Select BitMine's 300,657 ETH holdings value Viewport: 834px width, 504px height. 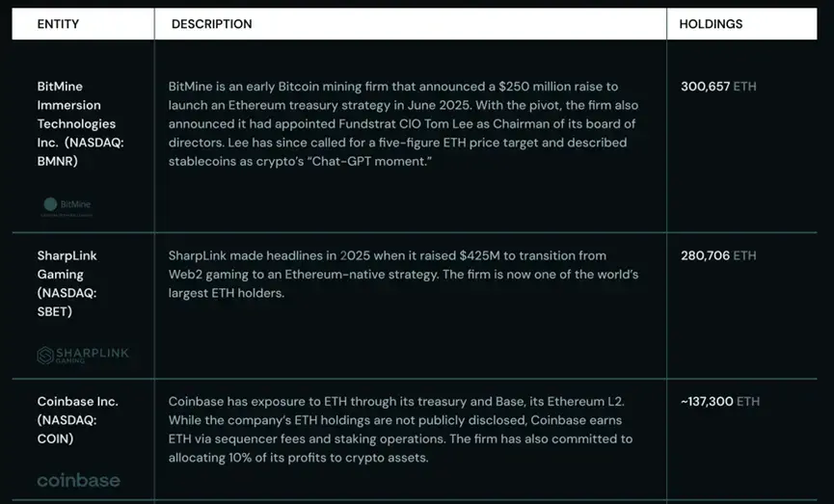pos(717,87)
